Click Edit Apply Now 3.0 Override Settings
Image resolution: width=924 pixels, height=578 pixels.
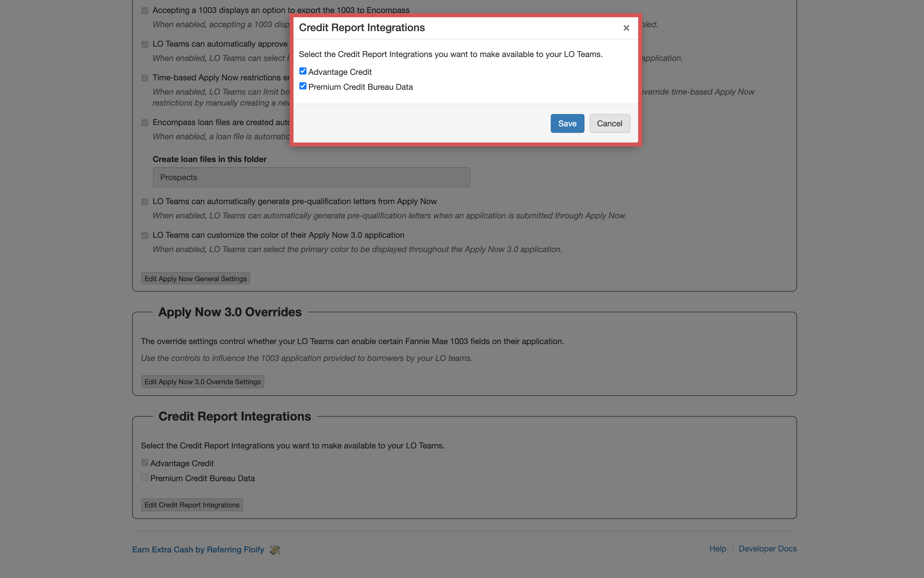(x=202, y=382)
